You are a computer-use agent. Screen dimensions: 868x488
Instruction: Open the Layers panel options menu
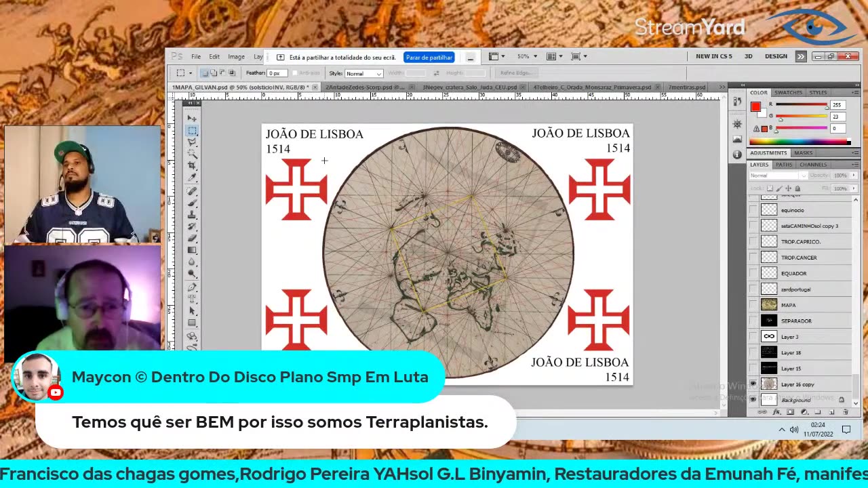[x=855, y=164]
